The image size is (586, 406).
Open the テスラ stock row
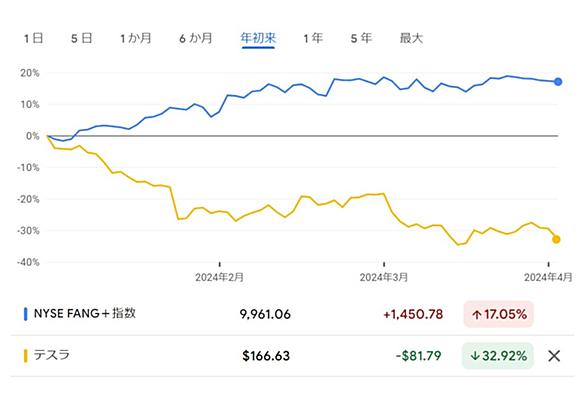[x=292, y=356]
